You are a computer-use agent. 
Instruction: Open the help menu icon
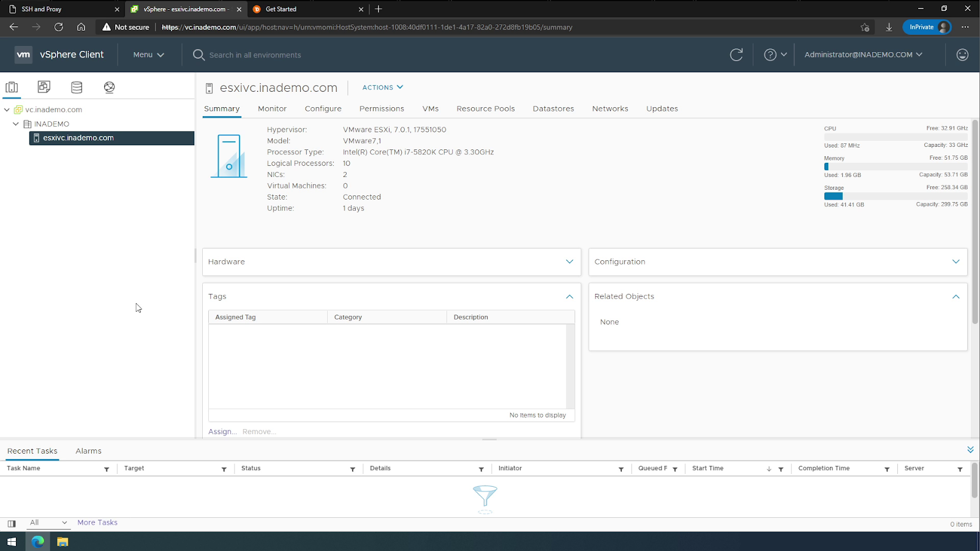771,54
